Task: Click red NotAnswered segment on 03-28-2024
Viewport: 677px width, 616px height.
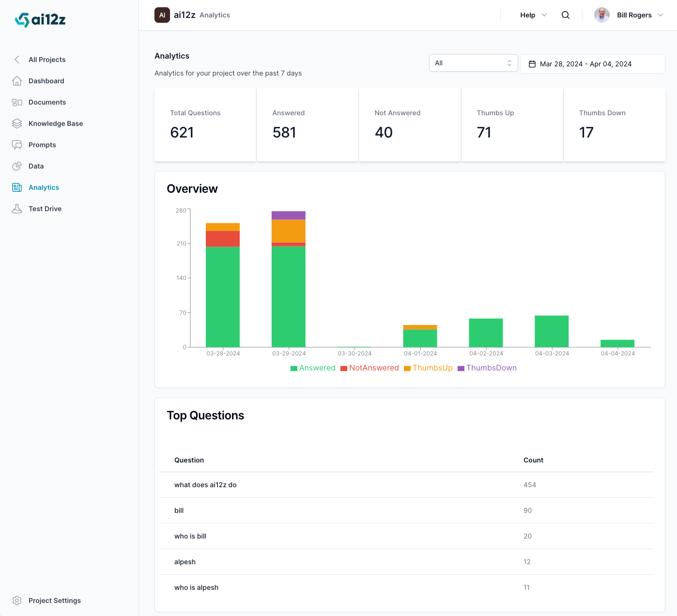Action: [223, 239]
